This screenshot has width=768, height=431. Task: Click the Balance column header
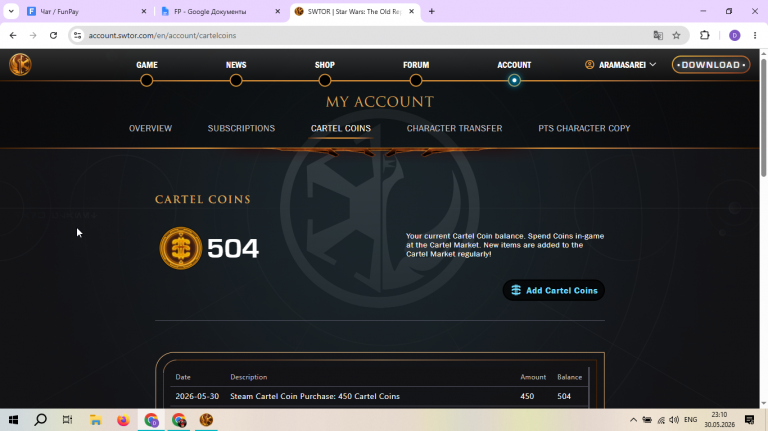tap(570, 377)
